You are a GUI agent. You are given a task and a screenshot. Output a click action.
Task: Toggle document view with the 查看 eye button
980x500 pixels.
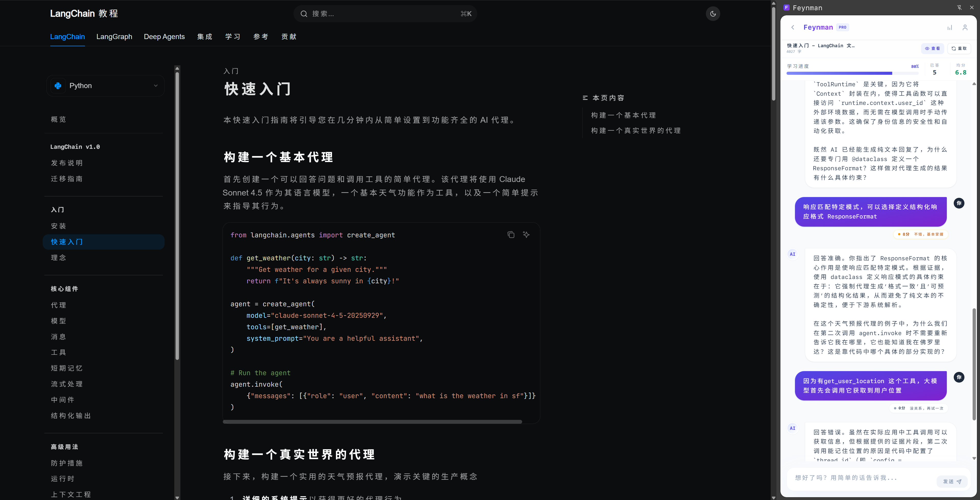[x=933, y=48]
